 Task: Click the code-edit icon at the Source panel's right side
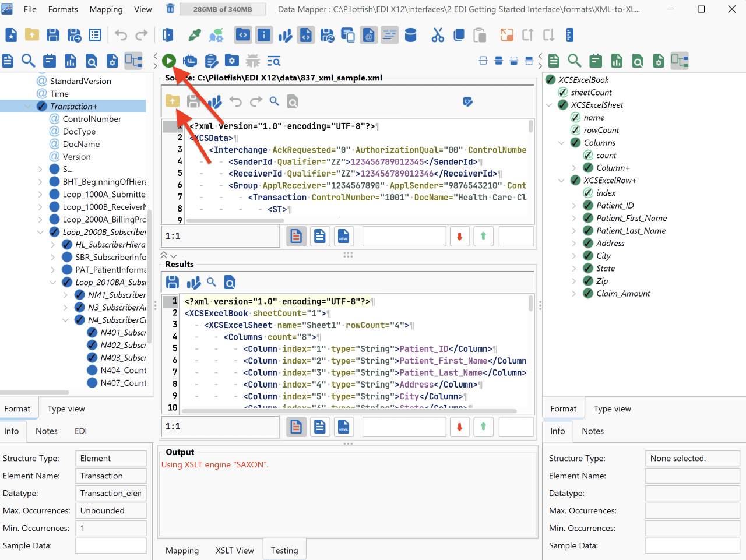coord(467,102)
